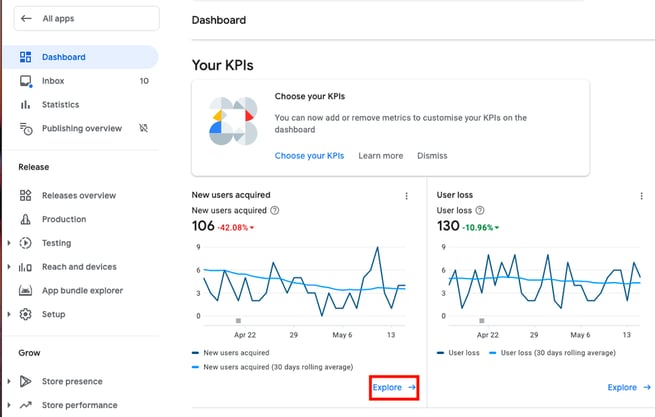Click the help icon beside User loss
655x417 pixels.
480,211
